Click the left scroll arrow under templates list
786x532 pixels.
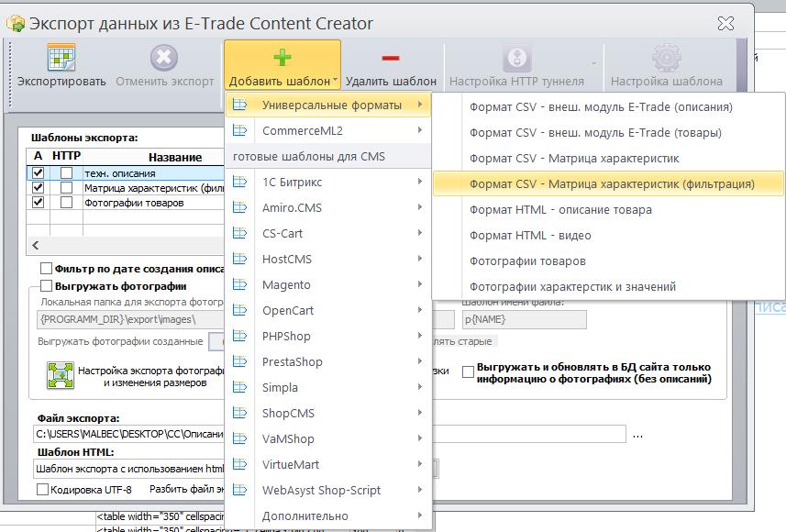pos(35,245)
